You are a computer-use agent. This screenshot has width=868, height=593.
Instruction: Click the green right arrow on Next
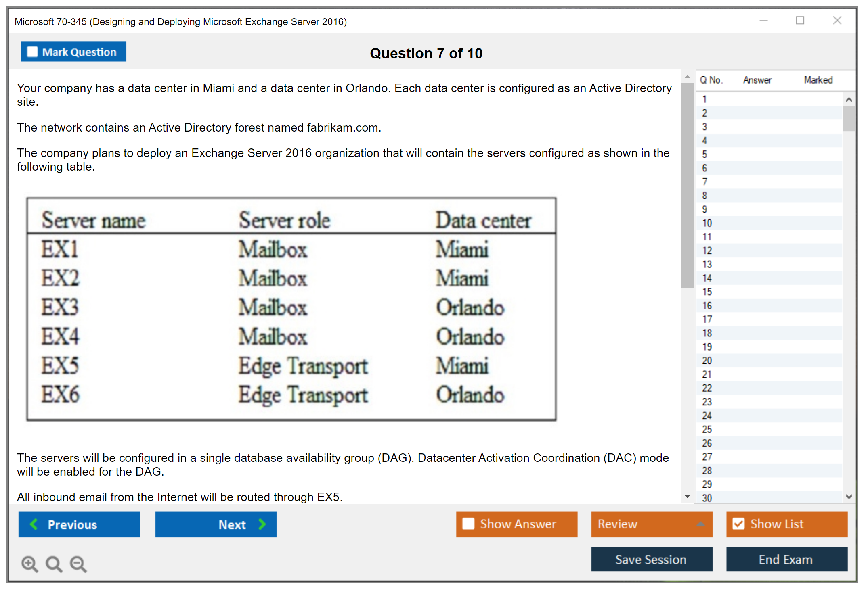coord(262,524)
